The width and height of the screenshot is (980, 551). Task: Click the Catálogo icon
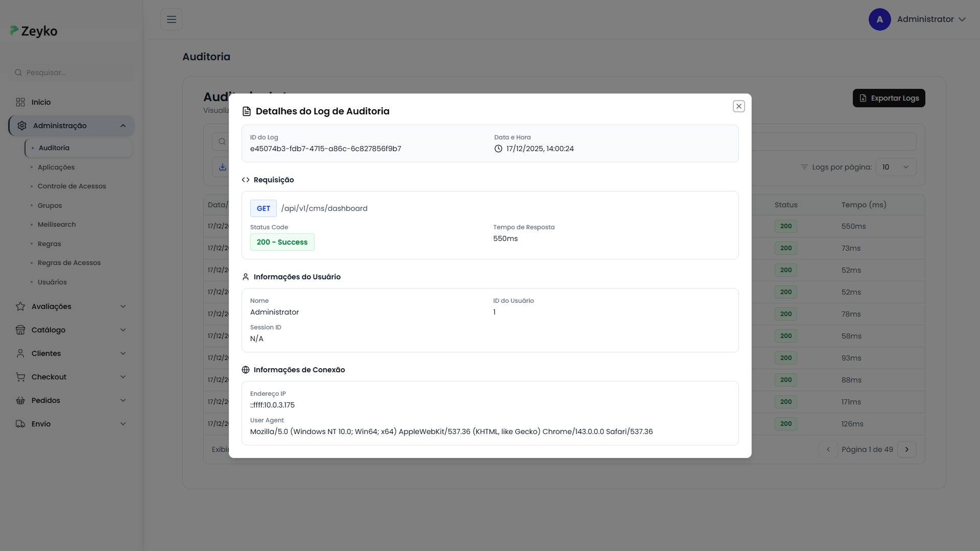[20, 329]
